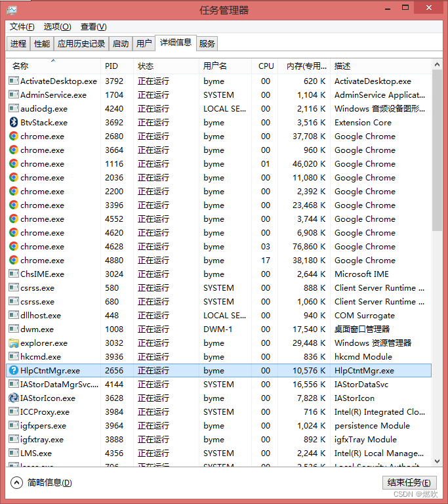This screenshot has width=448, height=504.
Task: Sort by the 名称 column header
Action: click(x=53, y=66)
